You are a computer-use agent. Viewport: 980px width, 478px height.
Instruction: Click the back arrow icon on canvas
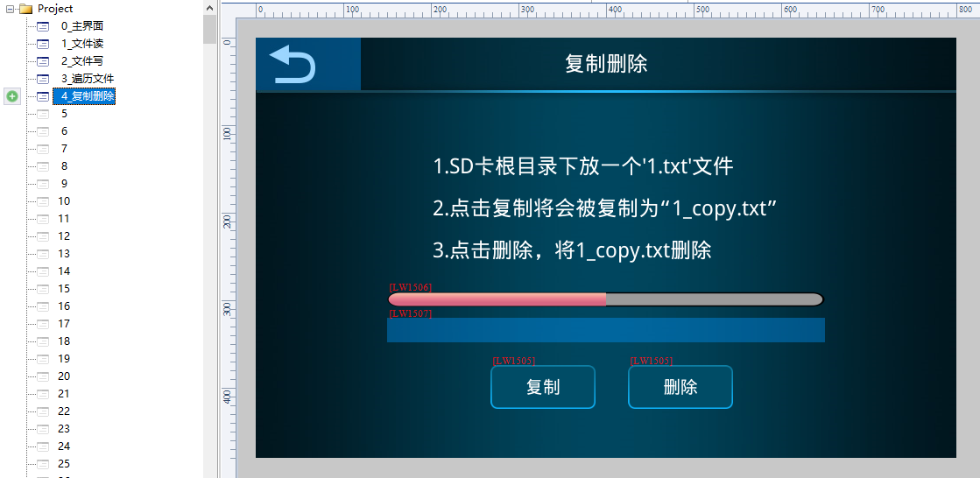(293, 65)
